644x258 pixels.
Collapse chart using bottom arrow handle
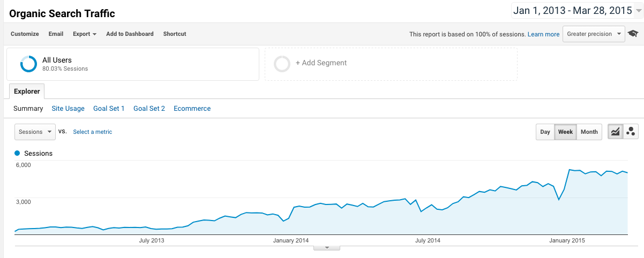[x=326, y=248]
